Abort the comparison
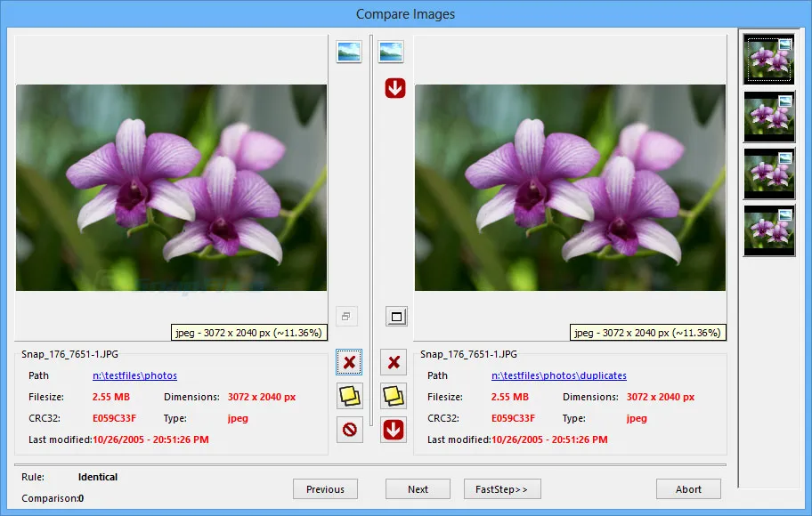Viewport: 812px width, 516px height. click(x=688, y=489)
